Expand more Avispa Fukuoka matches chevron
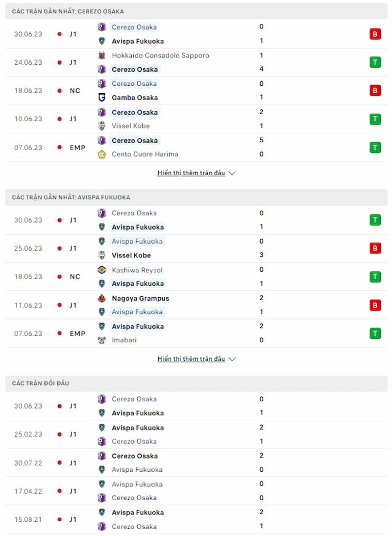This screenshot has width=392, height=536. coord(232,359)
